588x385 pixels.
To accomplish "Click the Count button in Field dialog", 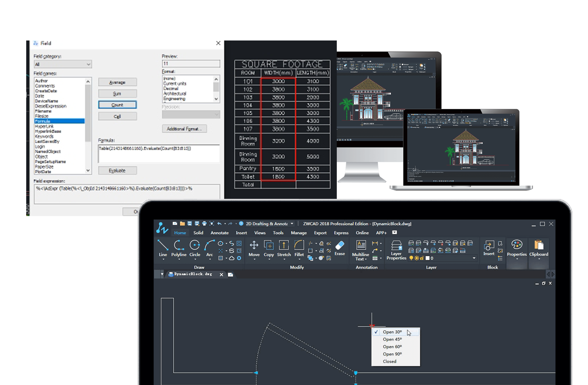I will tap(117, 105).
